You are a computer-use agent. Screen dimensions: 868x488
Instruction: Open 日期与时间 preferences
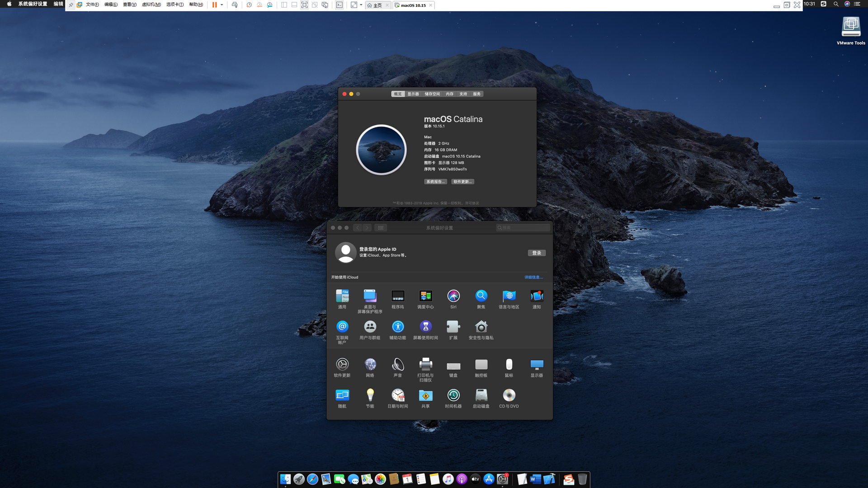coord(398,398)
